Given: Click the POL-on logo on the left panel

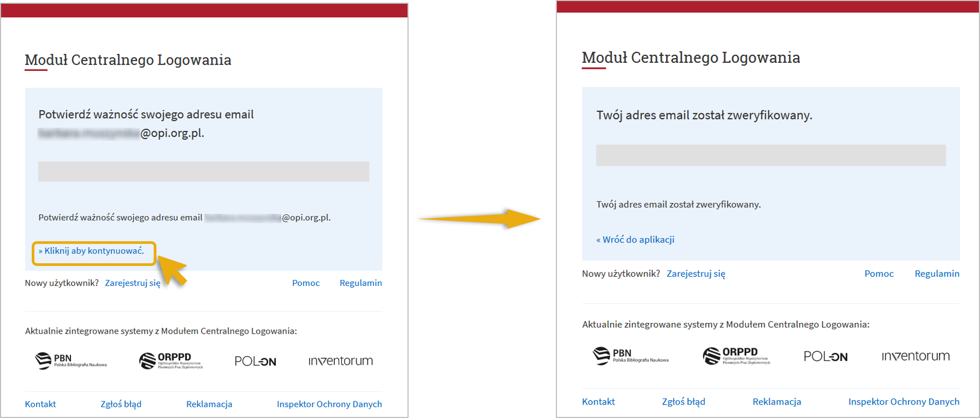Looking at the screenshot, I should [x=255, y=361].
